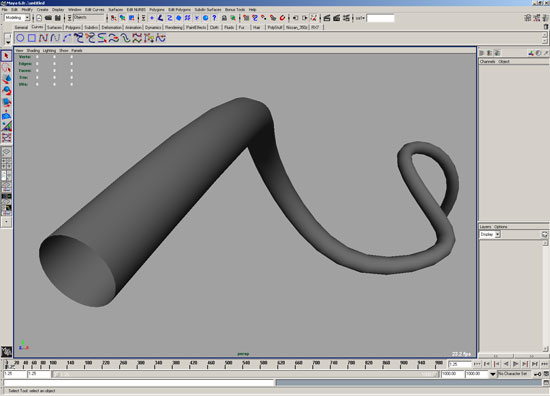
Task: Open the Modeling menu set dropdown
Action: (17, 18)
